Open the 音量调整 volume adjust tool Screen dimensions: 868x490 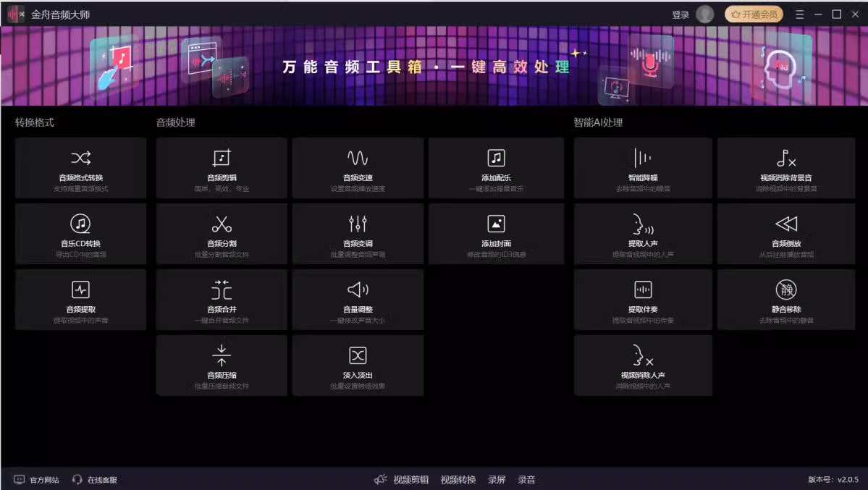358,300
